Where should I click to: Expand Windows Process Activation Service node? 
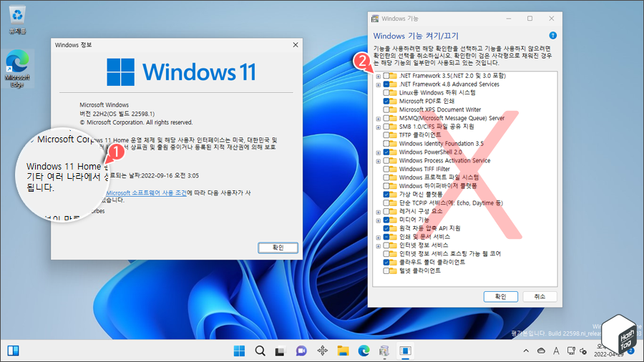pyautogui.click(x=379, y=161)
